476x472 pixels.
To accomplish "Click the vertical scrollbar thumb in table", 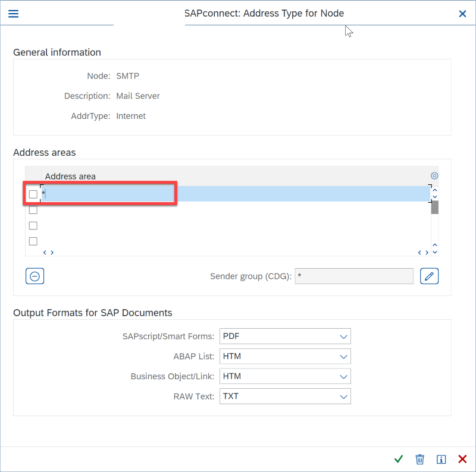I will point(435,207).
